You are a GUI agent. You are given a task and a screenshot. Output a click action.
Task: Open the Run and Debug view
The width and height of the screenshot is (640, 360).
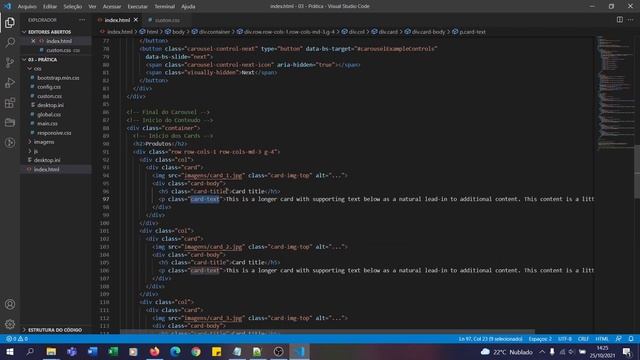click(x=10, y=82)
